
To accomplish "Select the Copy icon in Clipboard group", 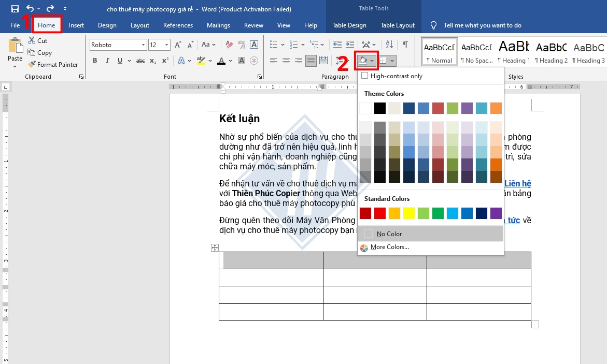I will tap(39, 52).
